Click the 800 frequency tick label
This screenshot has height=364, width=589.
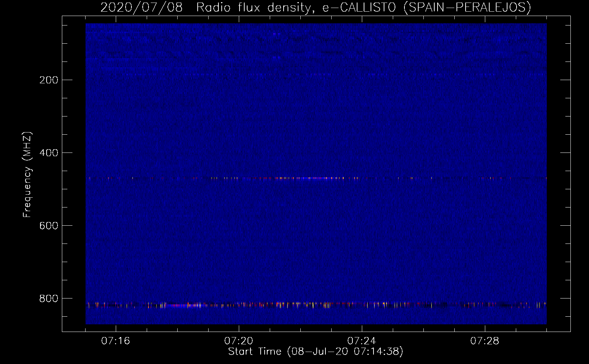49,298
